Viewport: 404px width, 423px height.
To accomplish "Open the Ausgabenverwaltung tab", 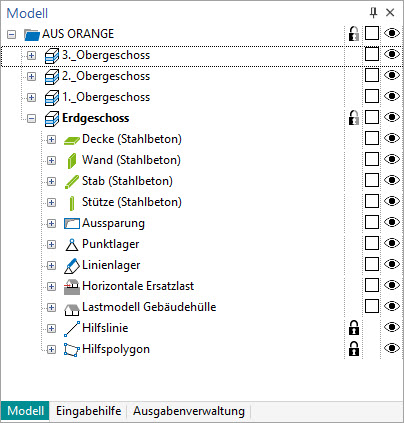I will [x=189, y=411].
